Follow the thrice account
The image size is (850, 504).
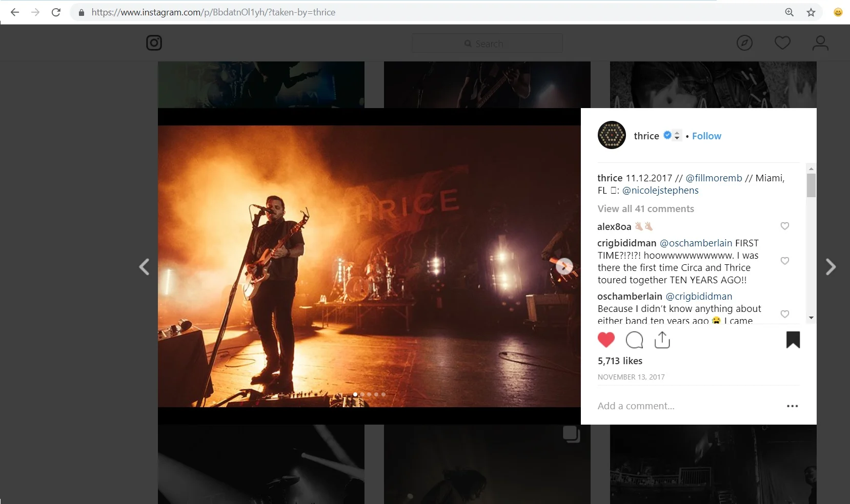pyautogui.click(x=706, y=136)
